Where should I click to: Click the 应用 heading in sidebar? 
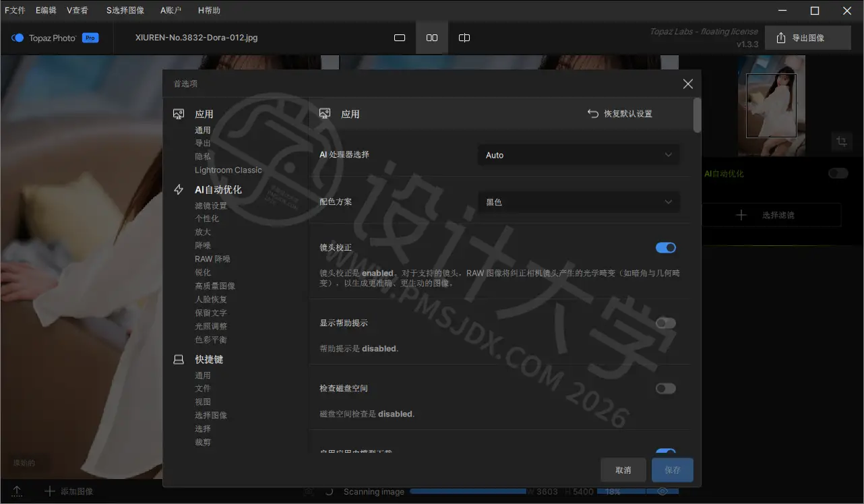tap(204, 115)
